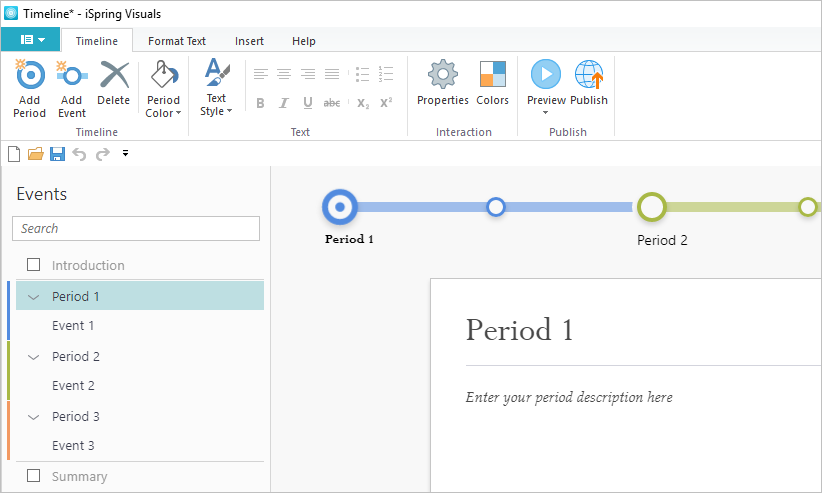Toggle the Summary checkbox
This screenshot has height=493, width=822.
pyautogui.click(x=34, y=476)
